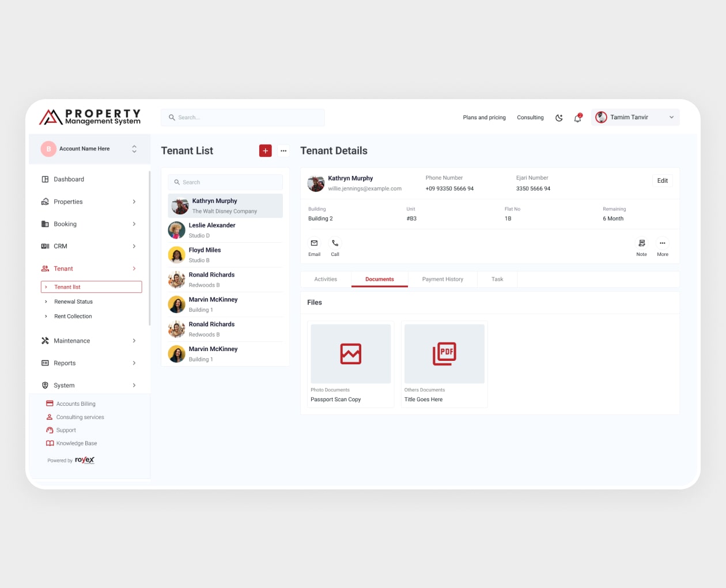Open notifications bell icon
Viewport: 726px width, 588px height.
pyautogui.click(x=577, y=118)
